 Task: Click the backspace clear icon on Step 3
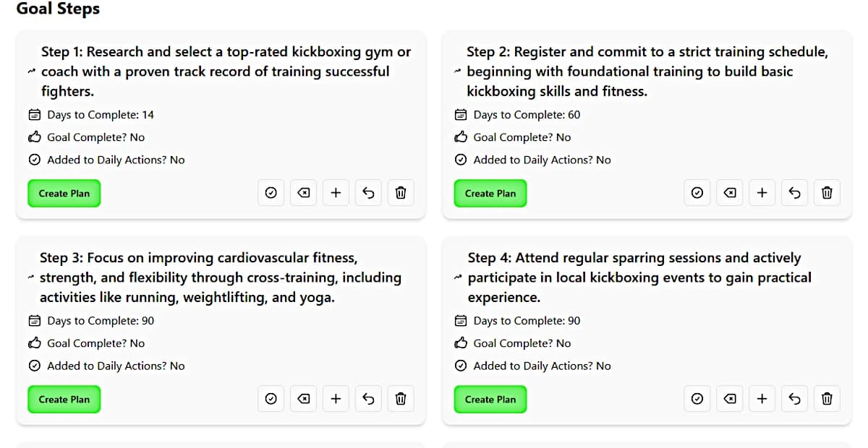coord(304,399)
